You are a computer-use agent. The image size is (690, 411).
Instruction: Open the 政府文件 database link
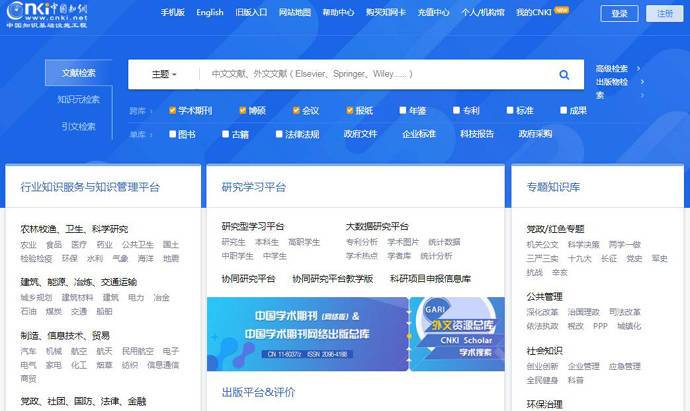tap(360, 134)
